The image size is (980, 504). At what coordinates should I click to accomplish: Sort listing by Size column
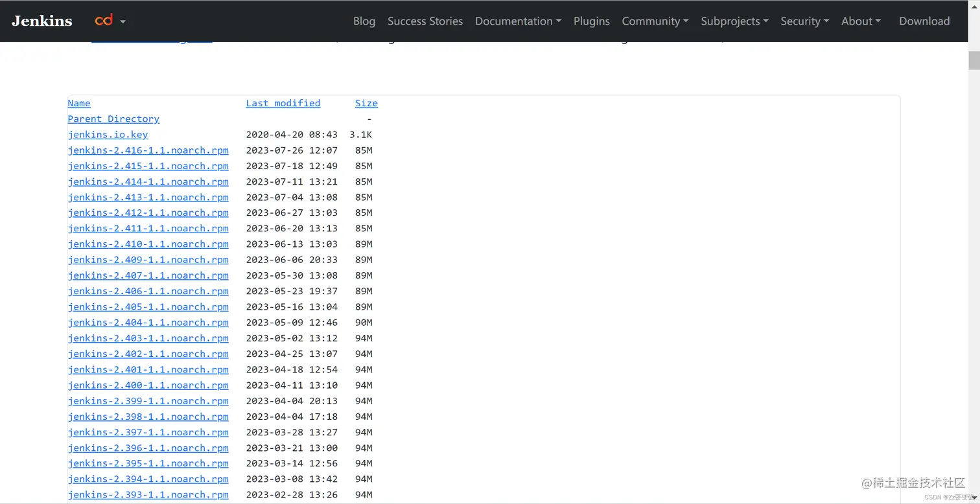[366, 103]
